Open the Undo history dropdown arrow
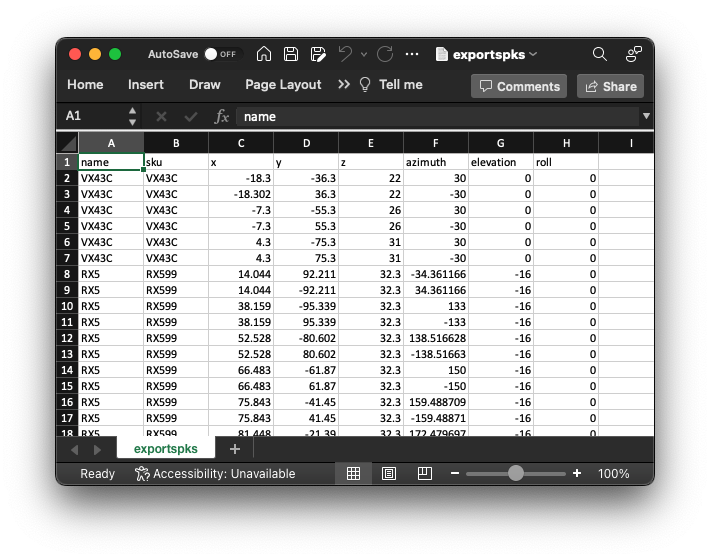Image resolution: width=710 pixels, height=559 pixels. tap(362, 54)
